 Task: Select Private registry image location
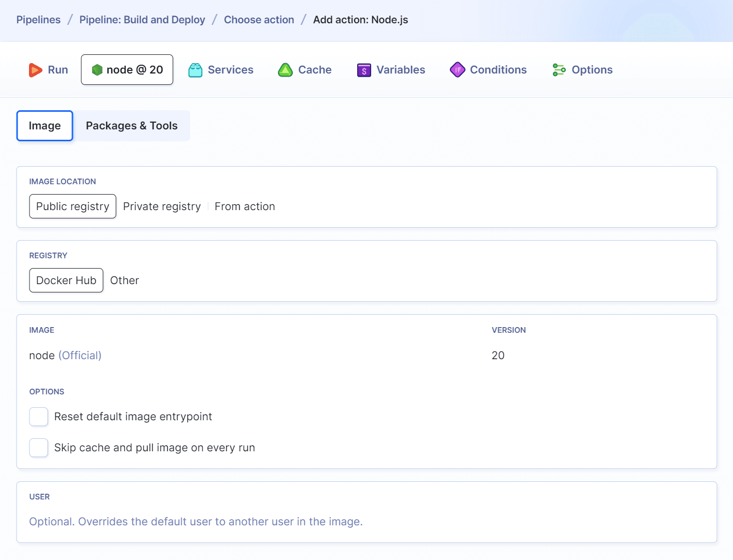coord(162,207)
